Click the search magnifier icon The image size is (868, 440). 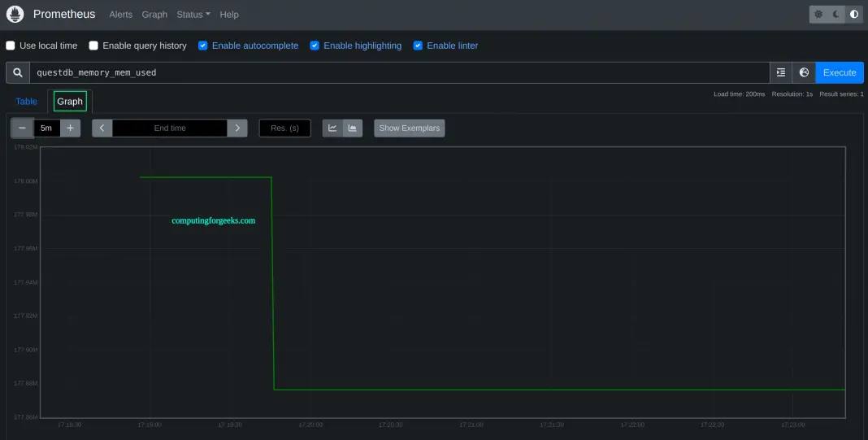(18, 72)
